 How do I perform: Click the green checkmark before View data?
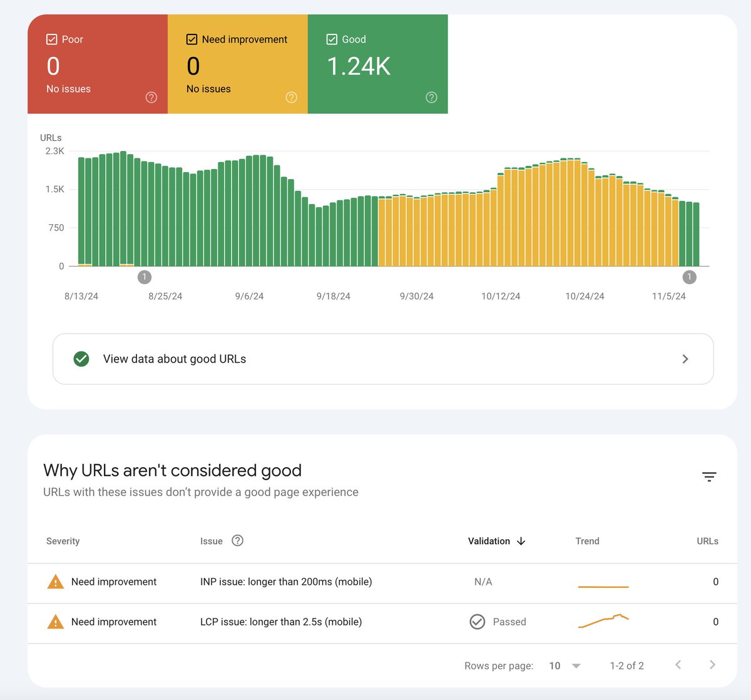click(81, 359)
